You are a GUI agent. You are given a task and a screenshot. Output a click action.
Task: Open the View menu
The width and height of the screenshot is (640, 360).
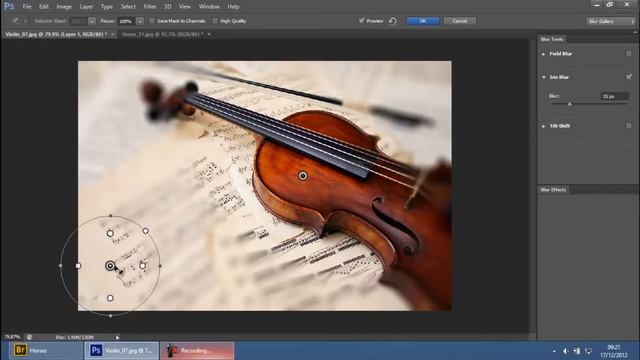point(184,7)
